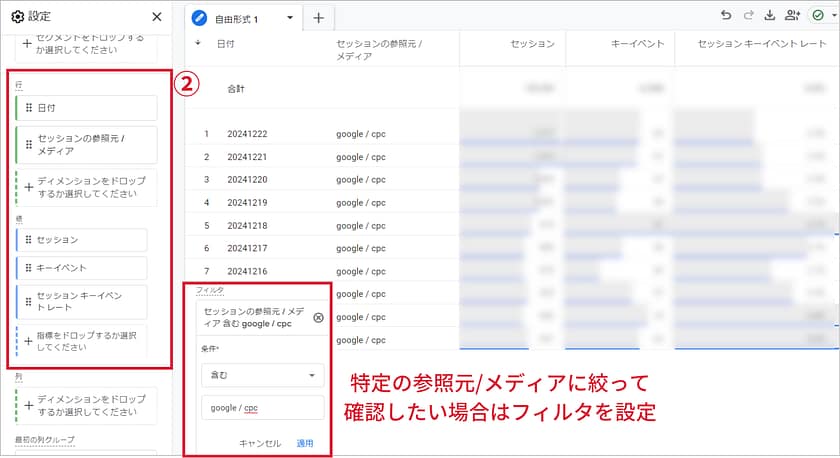Viewport: 840px width, 458px height.
Task: Select the 自由形式 1 tab
Action: click(239, 18)
